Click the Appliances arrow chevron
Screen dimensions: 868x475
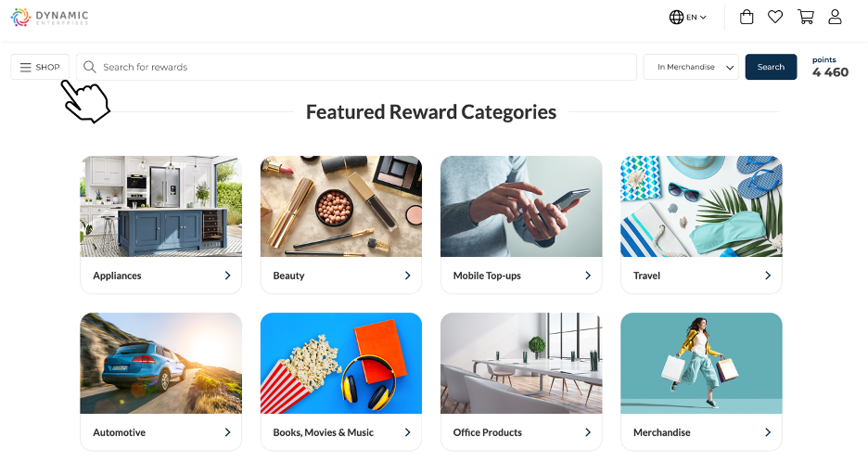click(x=227, y=276)
